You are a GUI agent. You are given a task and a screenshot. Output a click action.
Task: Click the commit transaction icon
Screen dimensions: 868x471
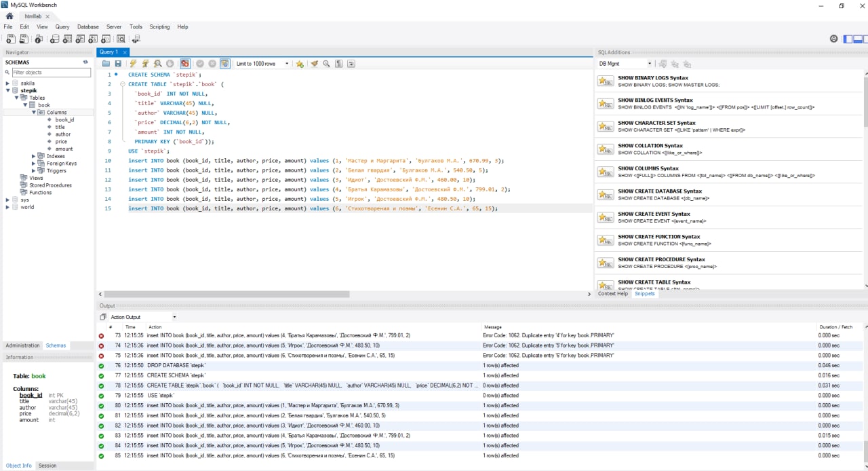tap(200, 63)
